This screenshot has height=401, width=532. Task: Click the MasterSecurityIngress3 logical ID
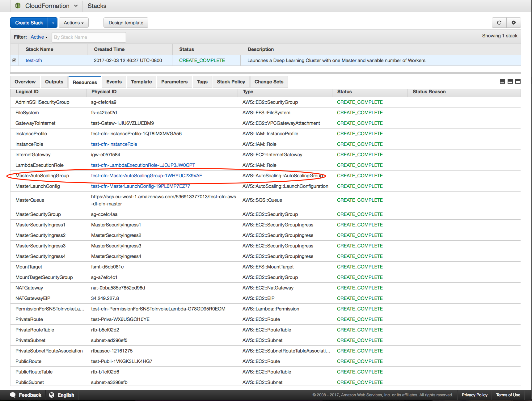click(x=40, y=246)
